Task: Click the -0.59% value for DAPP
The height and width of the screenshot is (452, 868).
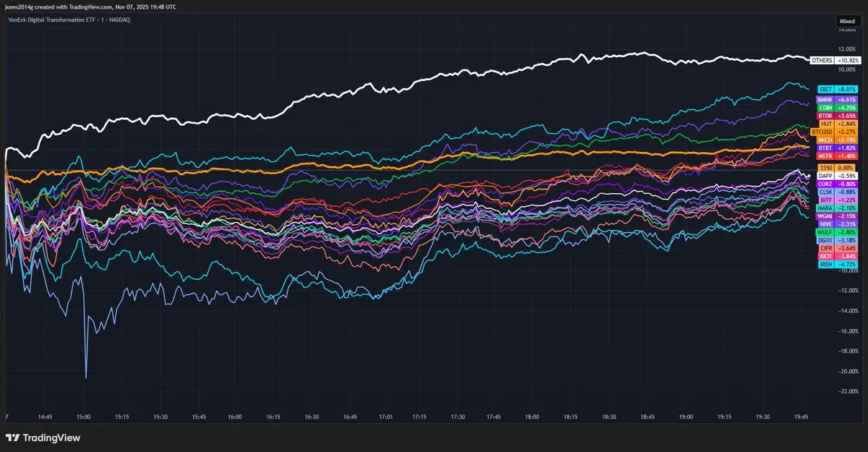Action: (x=846, y=175)
